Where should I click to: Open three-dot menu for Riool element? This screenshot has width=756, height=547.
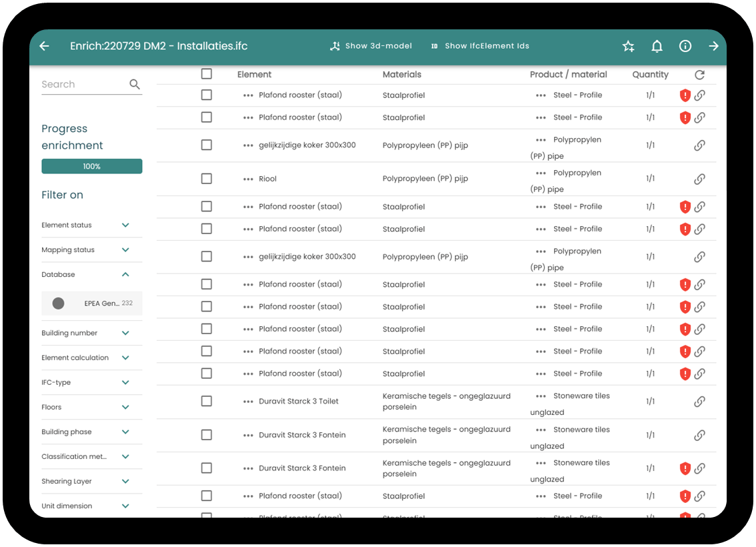coord(248,179)
